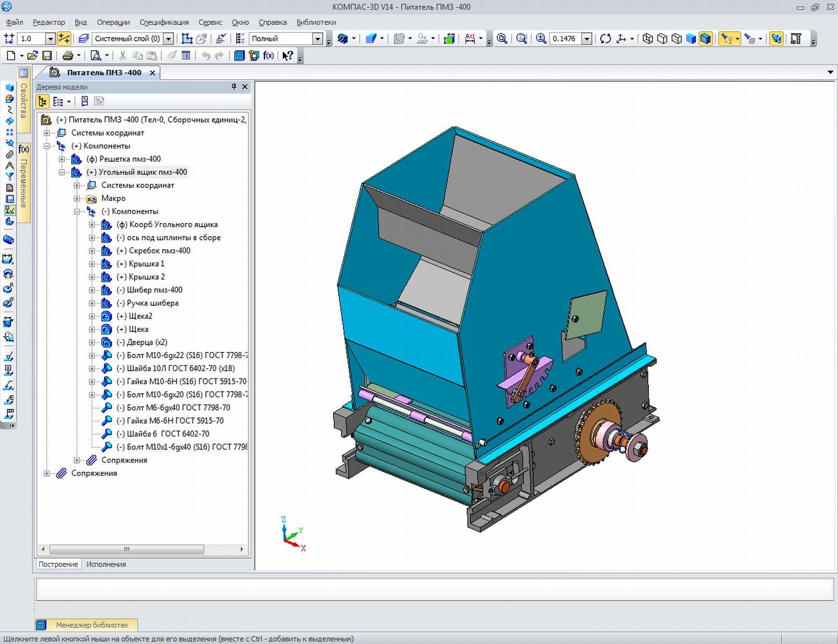Open the Переменные side tab
This screenshot has height=644, width=838.
coord(24,182)
